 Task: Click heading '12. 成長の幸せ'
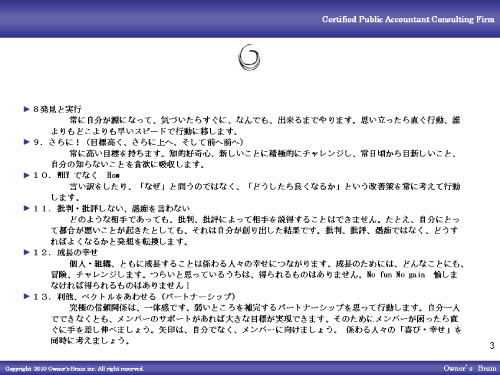[65, 252]
